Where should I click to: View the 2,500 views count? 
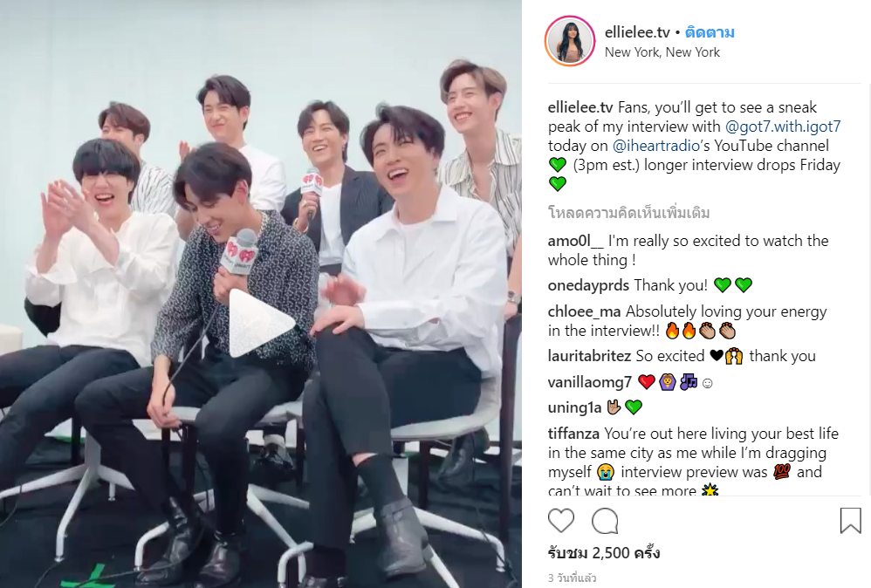pos(604,553)
